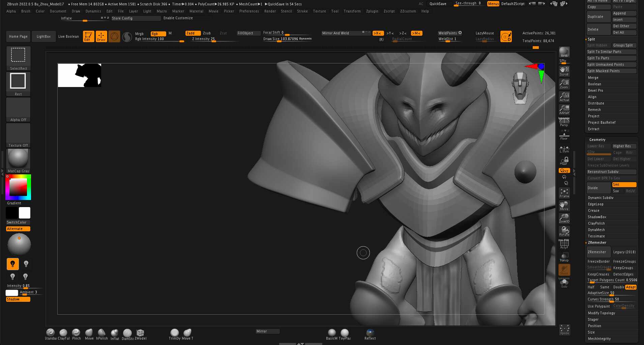
Task: Click the AAHalf icon
Action: 564,110
